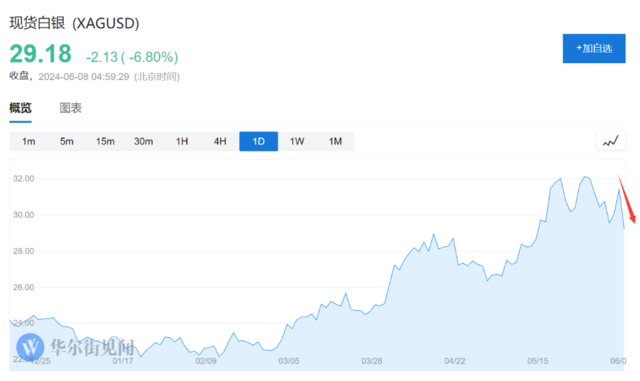Select the 1m timeframe
Viewport: 640px width, 381px height.
click(x=29, y=141)
